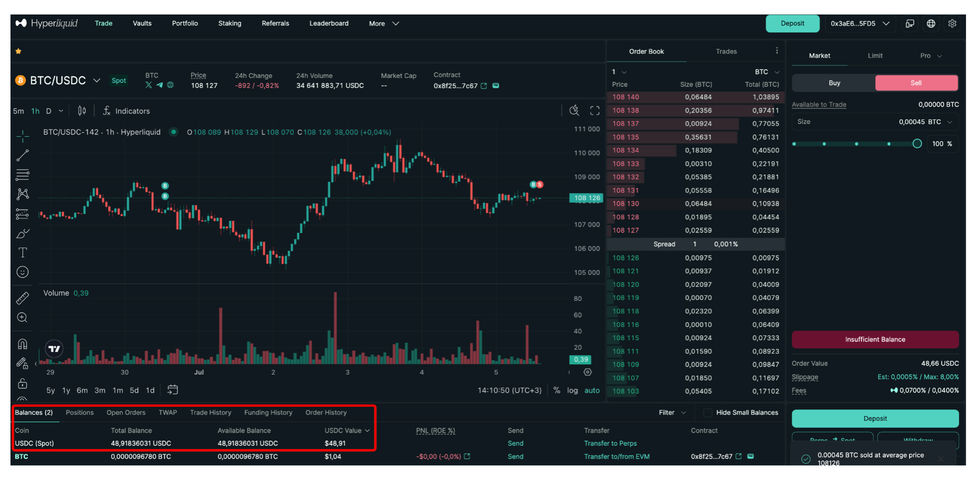The height and width of the screenshot is (480, 980).
Task: Expand the BTC/USDC pair selector
Action: pos(97,80)
